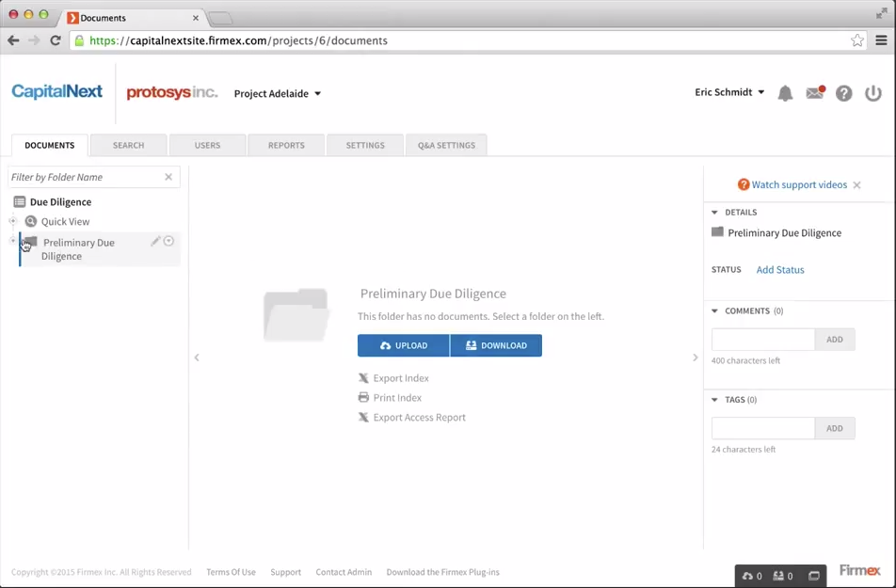Open the messages envelope icon

[815, 92]
